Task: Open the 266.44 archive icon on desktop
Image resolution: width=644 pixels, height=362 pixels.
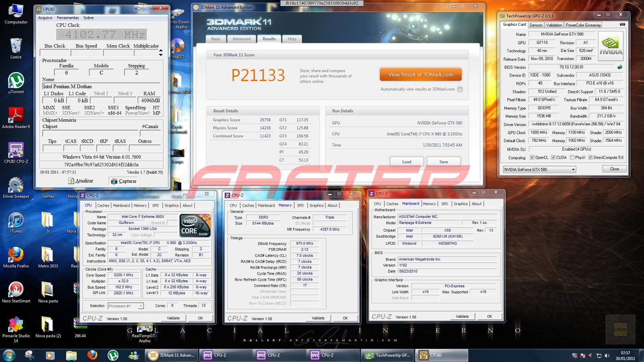Action: click(80, 327)
